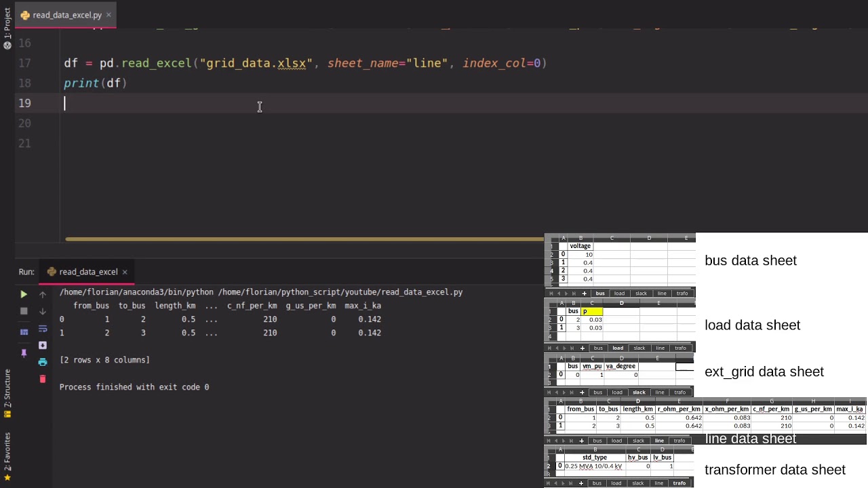The image size is (868, 488).
Task: Click the hv_bus header in transformer sheet
Action: 637,457
